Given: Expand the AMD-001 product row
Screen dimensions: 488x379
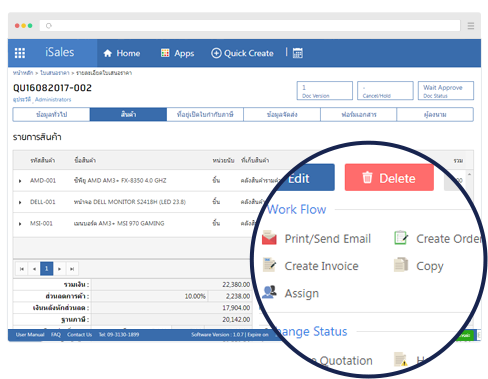Looking at the screenshot, I should tap(20, 181).
